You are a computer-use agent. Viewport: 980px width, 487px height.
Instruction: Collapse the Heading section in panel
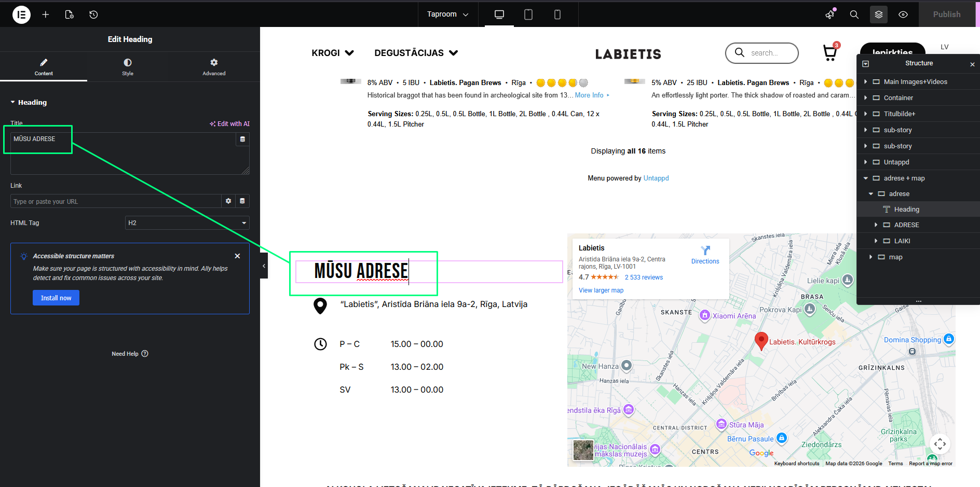(x=13, y=103)
